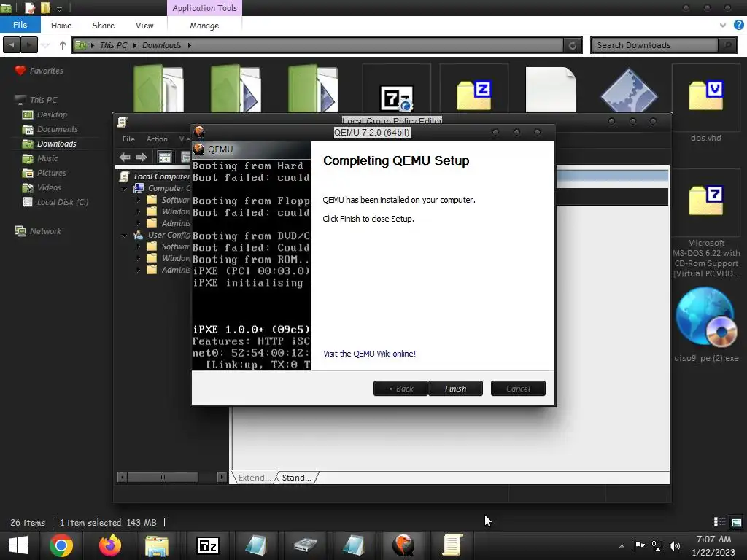Expand Administrative Templates under User Configuration

[x=138, y=270]
